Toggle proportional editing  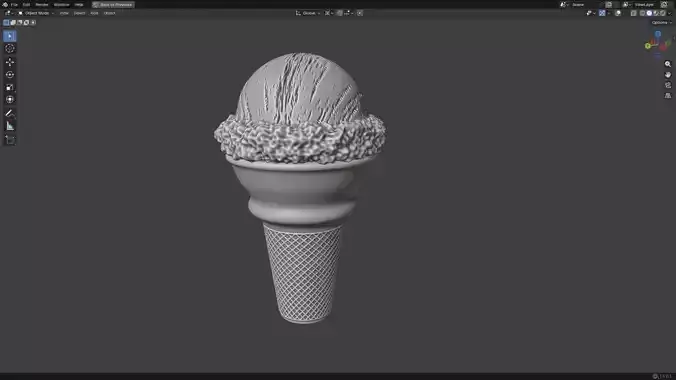(x=360, y=13)
